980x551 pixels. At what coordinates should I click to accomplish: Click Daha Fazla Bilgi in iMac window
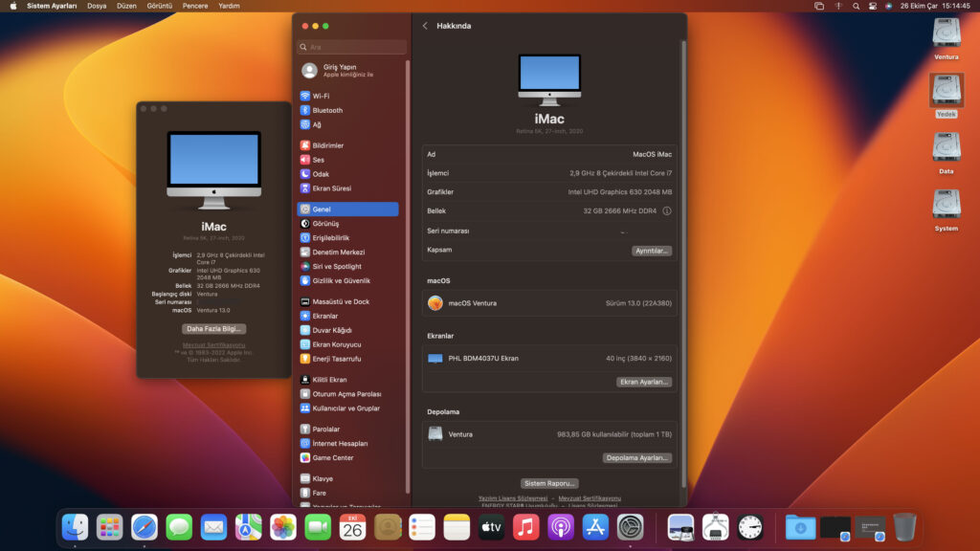213,329
